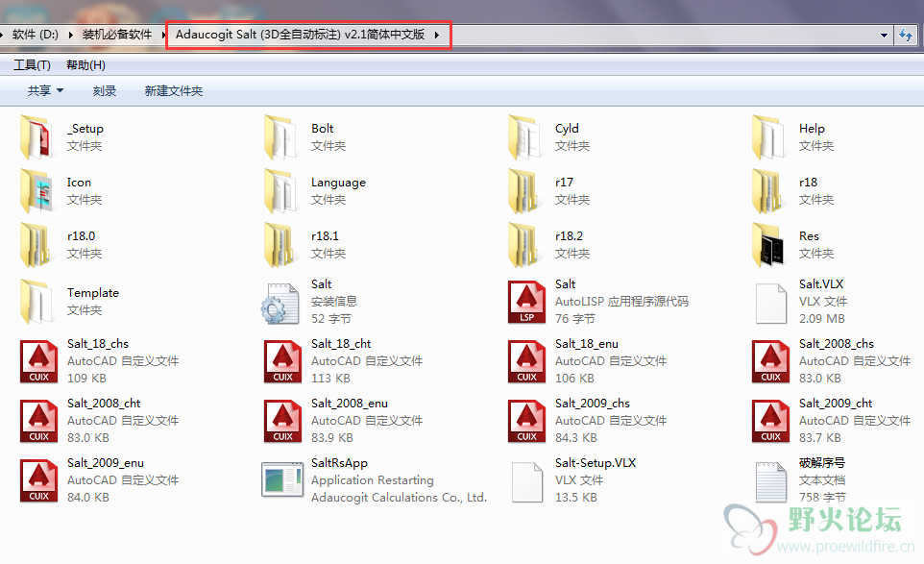Open the Cyld folder icon
The height and width of the screenshot is (564, 924).
click(526, 137)
